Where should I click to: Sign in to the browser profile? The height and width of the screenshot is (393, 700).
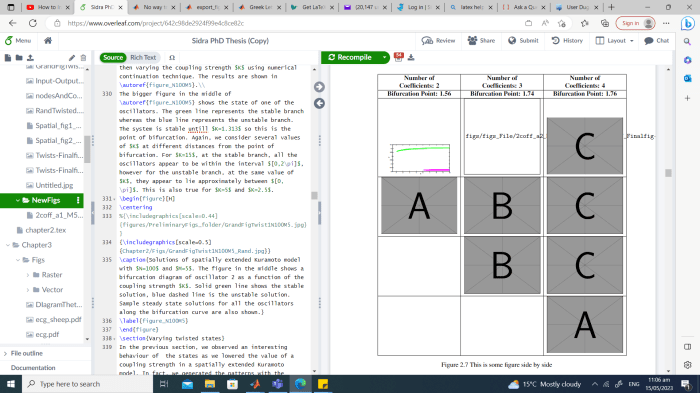[x=636, y=23]
